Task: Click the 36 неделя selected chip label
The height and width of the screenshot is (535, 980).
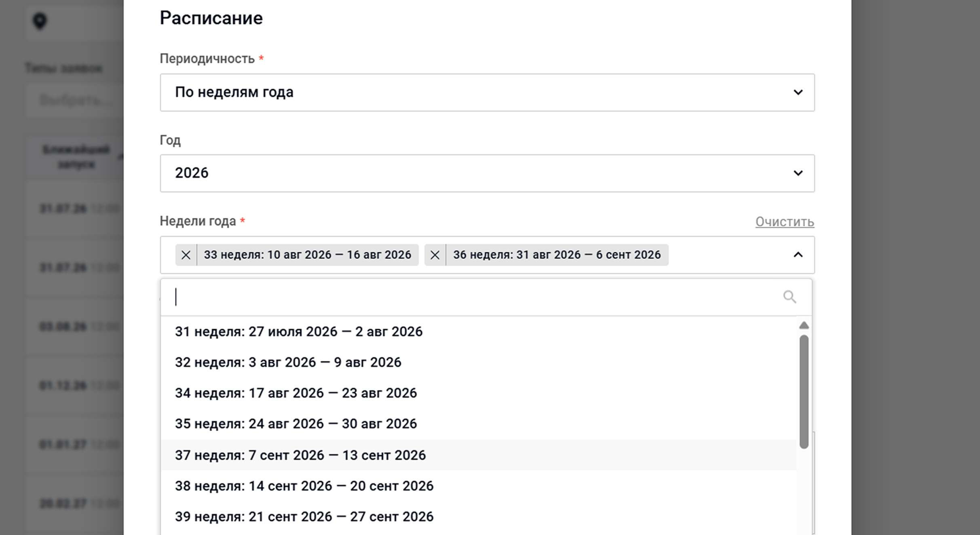Action: tap(557, 255)
